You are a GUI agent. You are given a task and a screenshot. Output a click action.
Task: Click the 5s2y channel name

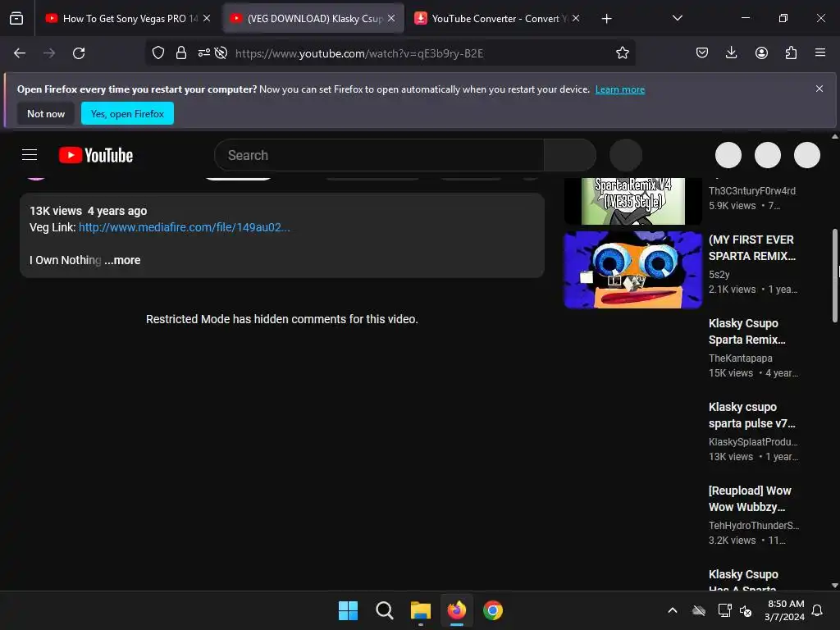click(719, 274)
